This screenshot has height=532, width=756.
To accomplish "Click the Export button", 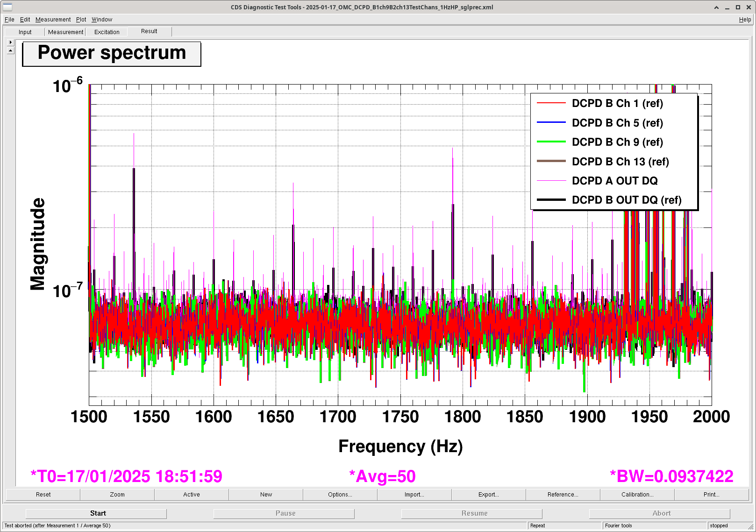I will [489, 495].
